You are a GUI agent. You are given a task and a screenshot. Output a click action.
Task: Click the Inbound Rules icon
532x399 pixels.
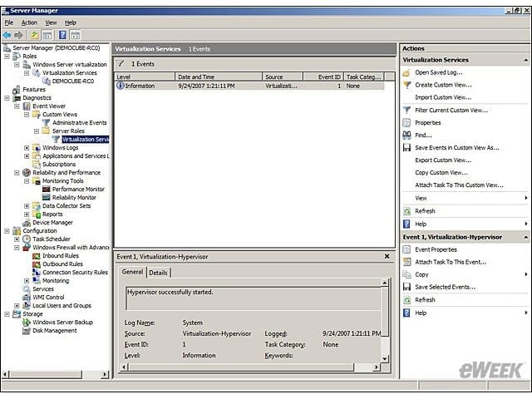pyautogui.click(x=37, y=256)
